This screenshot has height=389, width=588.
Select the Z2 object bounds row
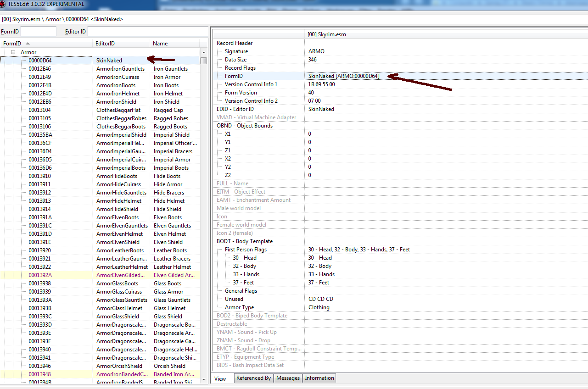tap(400, 175)
